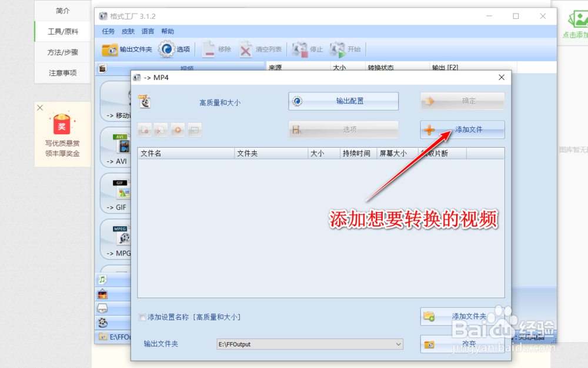The width and height of the screenshot is (588, 368).
Task: Open the 语言 menu
Action: (148, 31)
